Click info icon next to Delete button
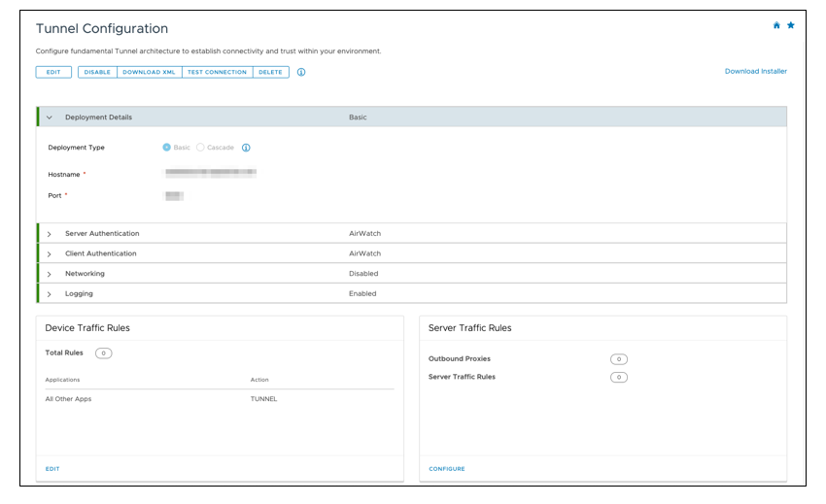Image resolution: width=826 pixels, height=504 pixels. click(x=301, y=72)
